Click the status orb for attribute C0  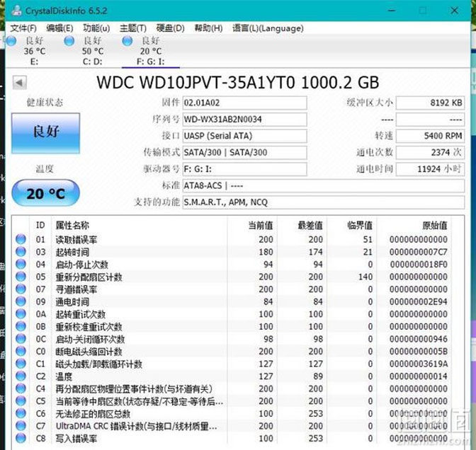(x=21, y=351)
